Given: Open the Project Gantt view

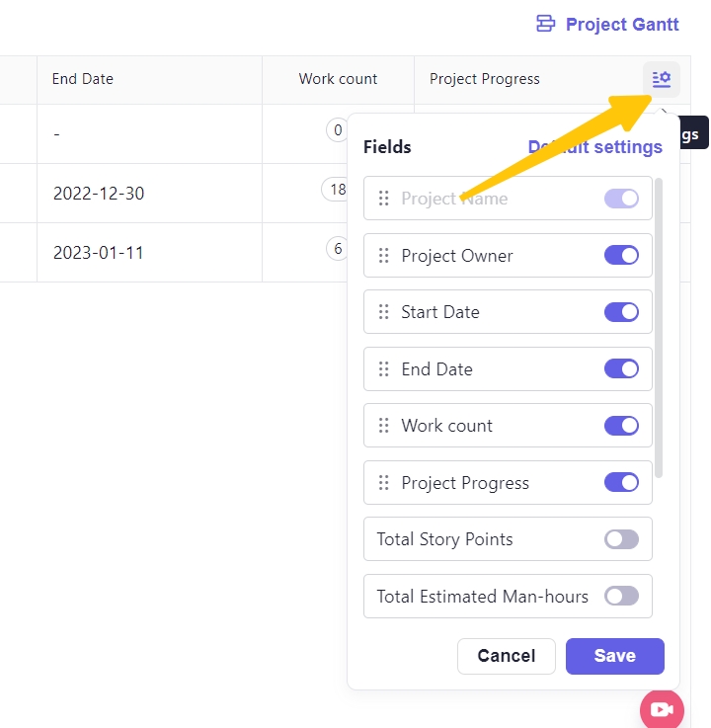Looking at the screenshot, I should (607, 25).
